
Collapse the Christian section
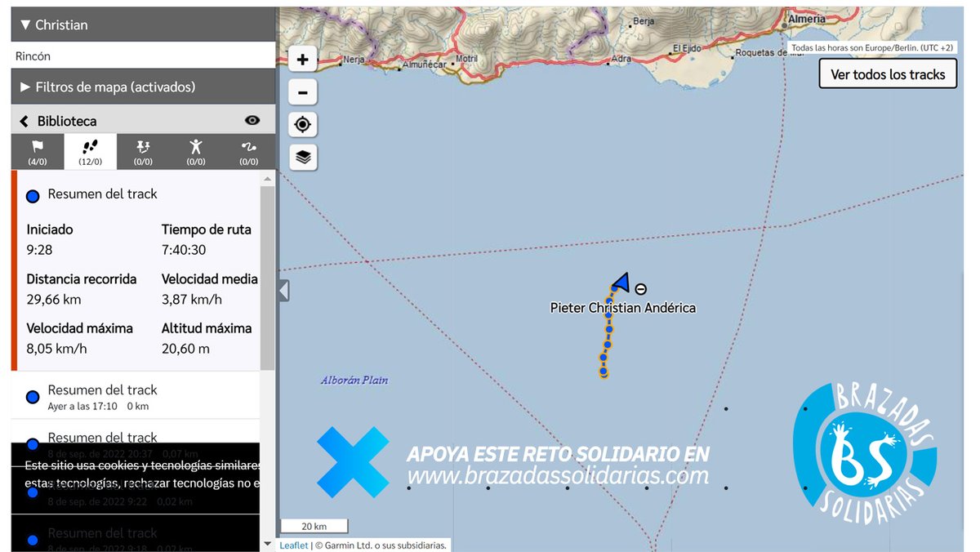click(x=143, y=24)
